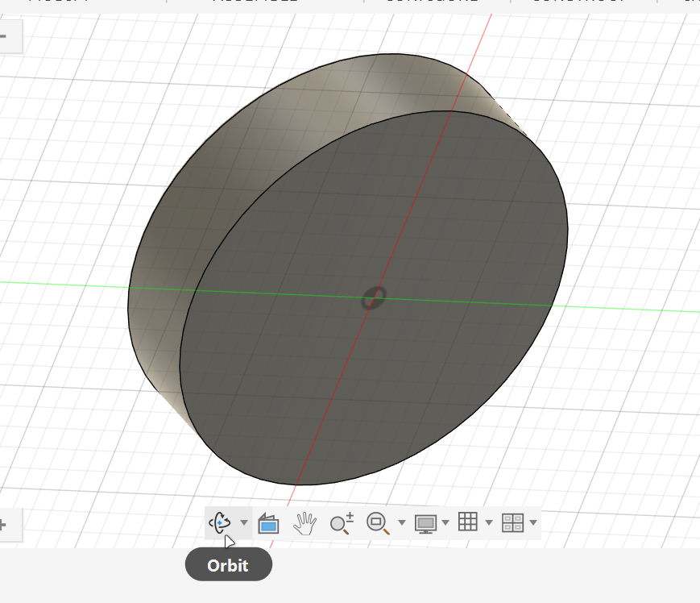
Task: Expand the Viewports dropdown arrow
Action: click(x=533, y=522)
